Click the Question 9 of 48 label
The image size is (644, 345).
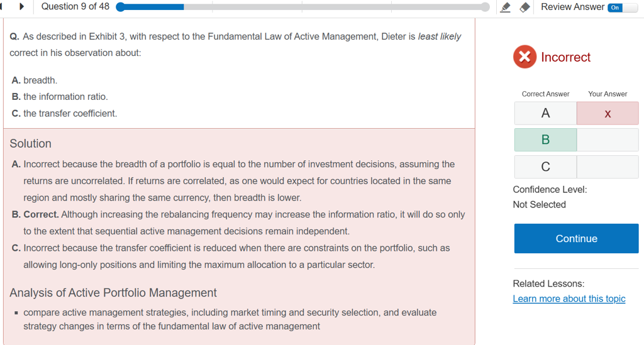click(75, 7)
